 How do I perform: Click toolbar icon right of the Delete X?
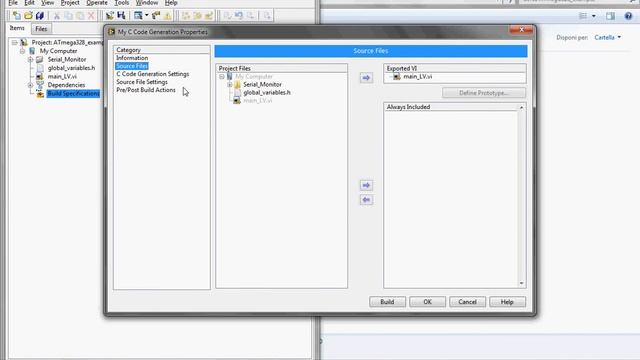tap(109, 16)
